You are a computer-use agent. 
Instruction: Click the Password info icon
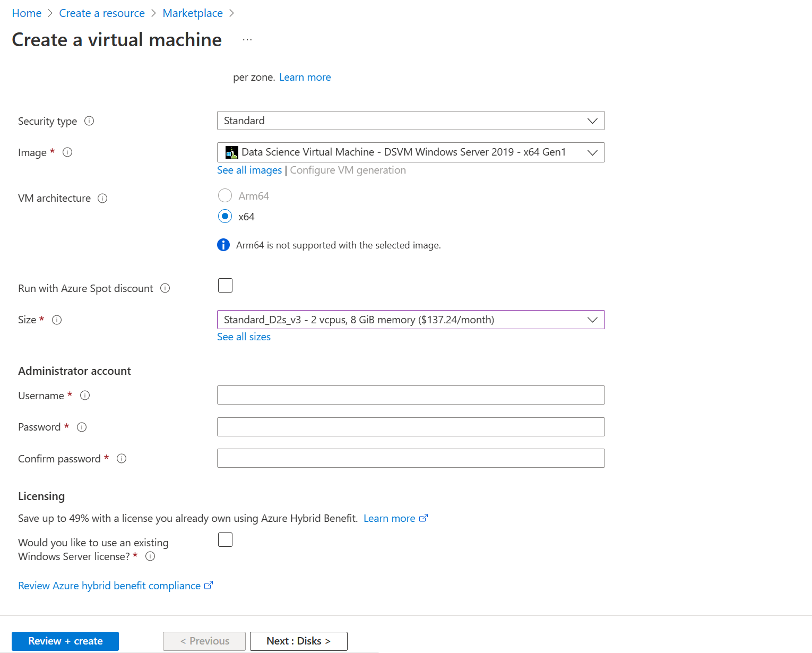pyautogui.click(x=82, y=427)
